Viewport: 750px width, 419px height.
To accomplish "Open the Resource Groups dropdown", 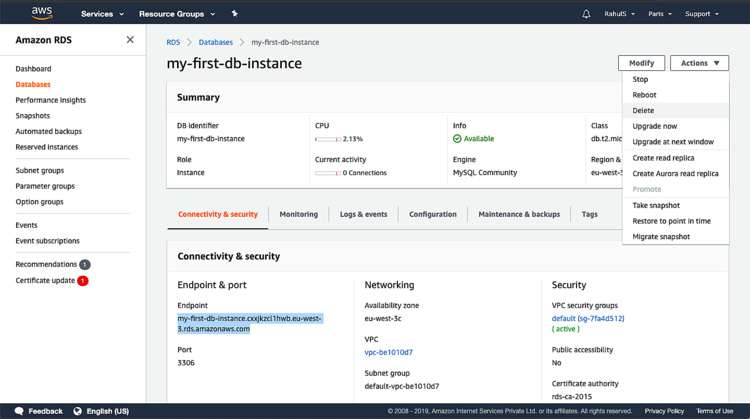I will pos(177,14).
